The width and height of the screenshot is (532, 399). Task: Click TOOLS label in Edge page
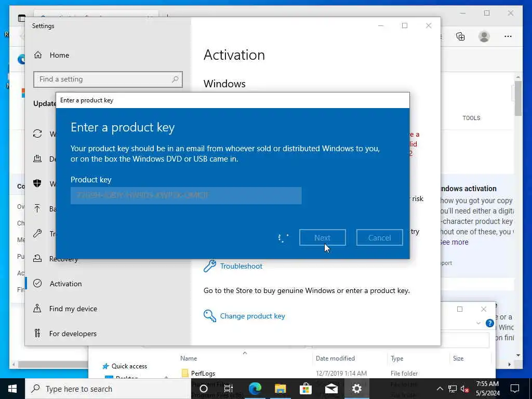[x=471, y=118]
